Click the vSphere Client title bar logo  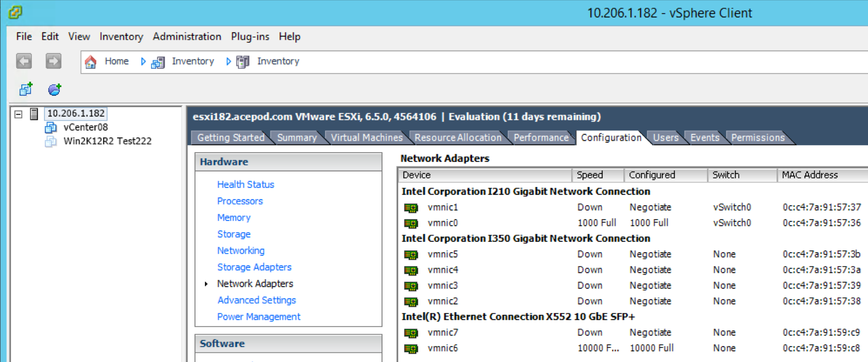click(15, 12)
